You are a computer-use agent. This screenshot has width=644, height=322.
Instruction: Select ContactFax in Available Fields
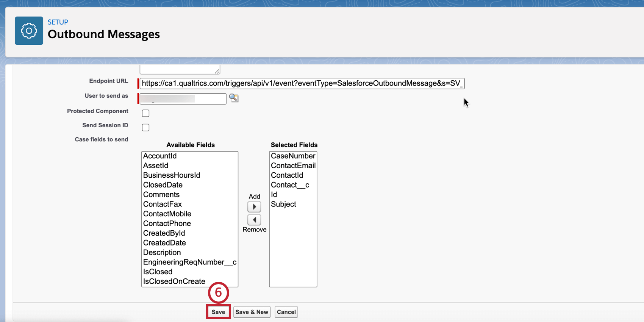click(190, 204)
